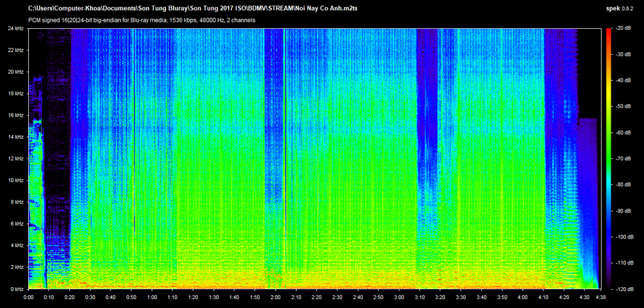Viewport: 644px width, 308px height.
Task: Select the -90 dB scale label
Action: (623, 211)
